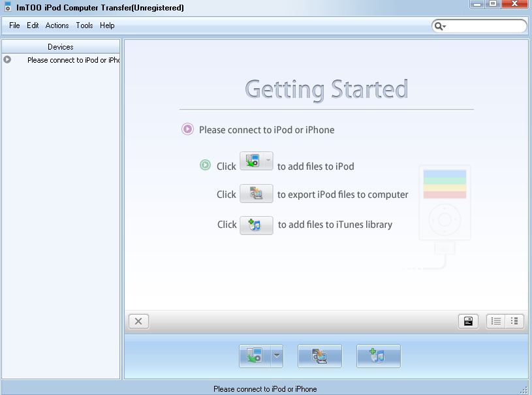532x395 pixels.
Task: Maximize the ImTOO window
Action: pos(493,4)
